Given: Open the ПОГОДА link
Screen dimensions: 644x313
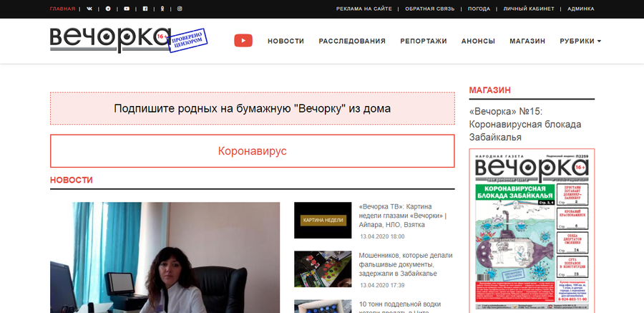Looking at the screenshot, I should [x=479, y=9].
